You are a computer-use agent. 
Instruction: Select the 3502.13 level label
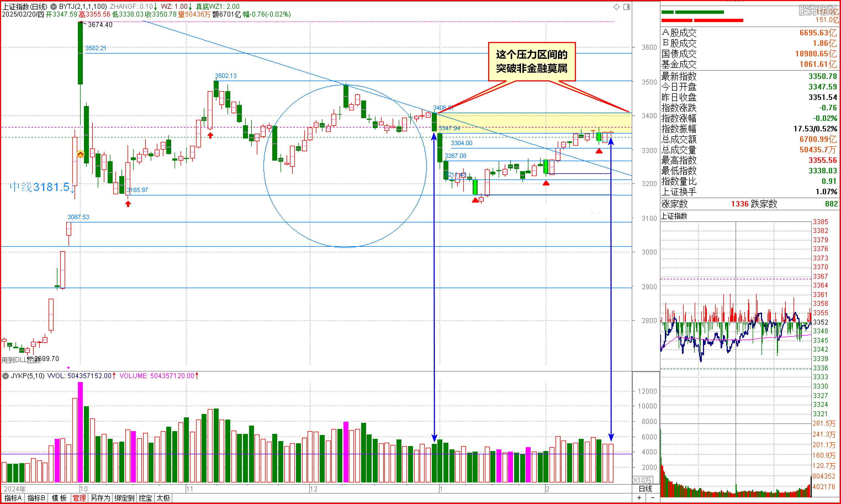[x=226, y=76]
